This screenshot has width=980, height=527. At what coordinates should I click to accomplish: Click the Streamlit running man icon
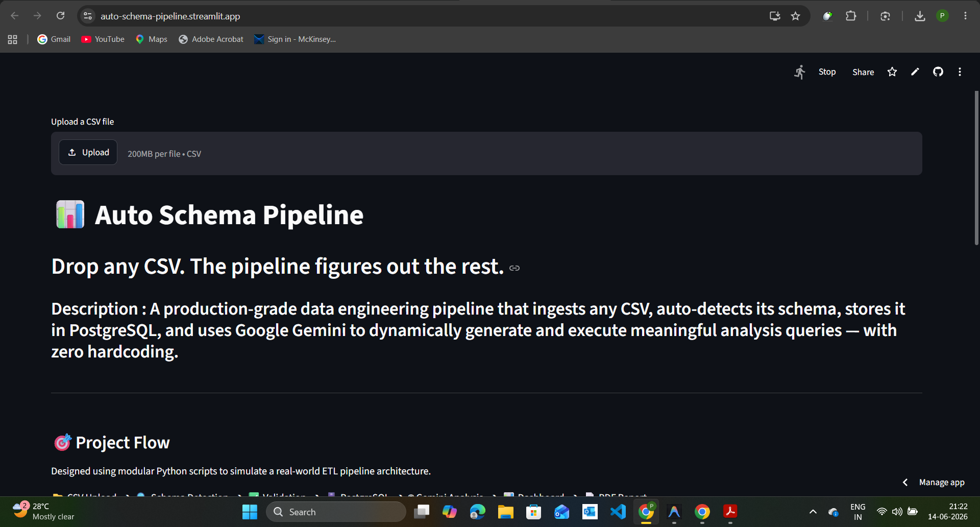800,72
